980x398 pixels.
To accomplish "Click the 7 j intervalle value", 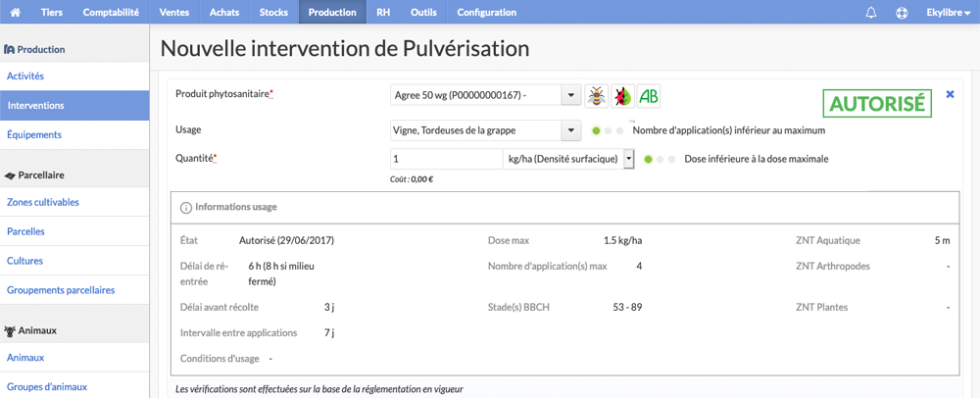I will [x=329, y=332].
